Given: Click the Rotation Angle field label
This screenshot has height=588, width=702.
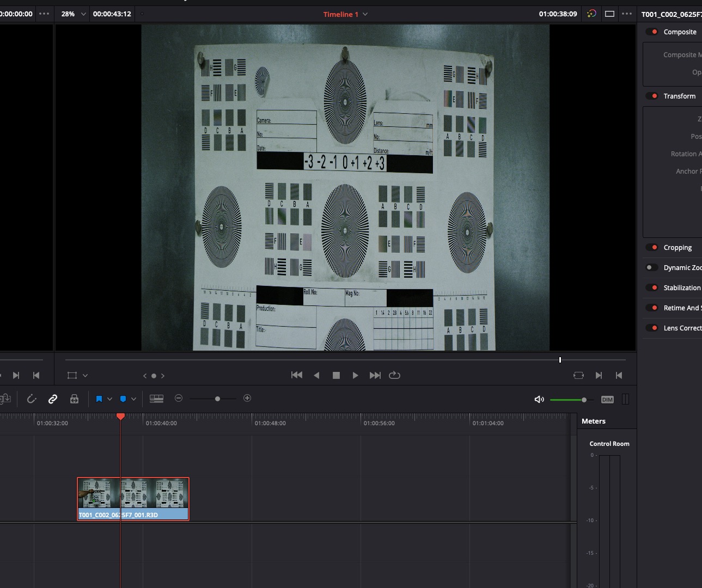Looking at the screenshot, I should [x=686, y=154].
